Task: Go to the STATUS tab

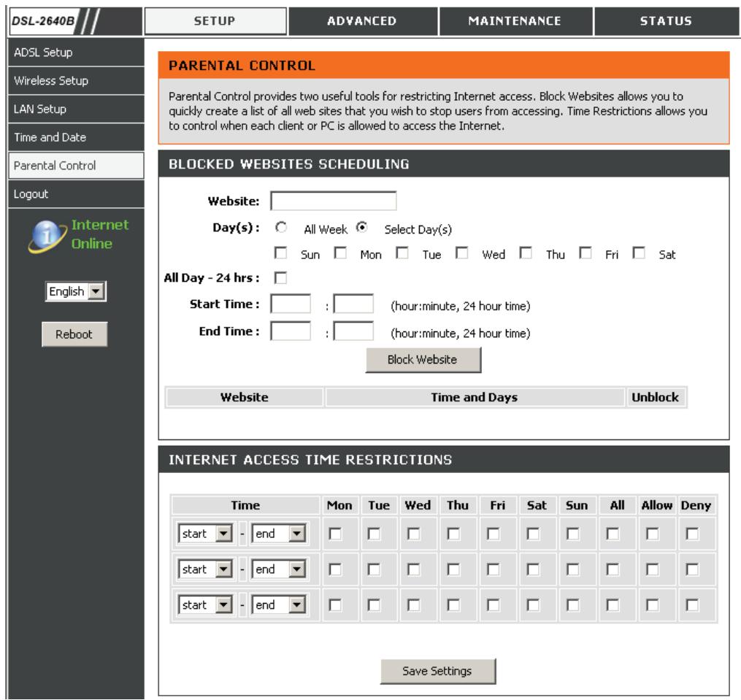Action: (x=663, y=21)
